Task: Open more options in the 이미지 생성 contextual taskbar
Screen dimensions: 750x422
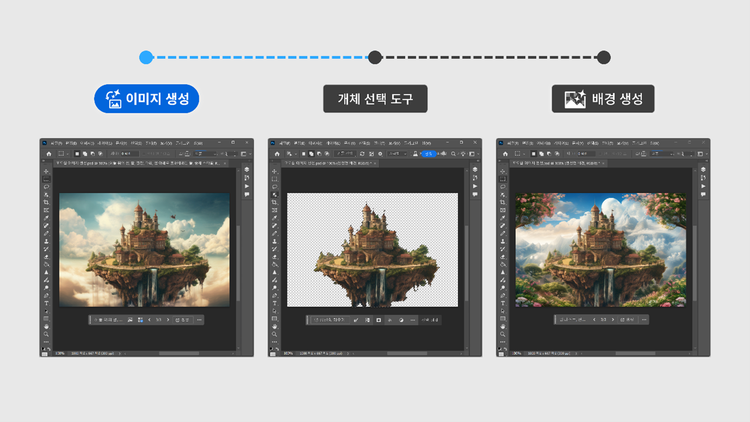Action: tap(199, 320)
